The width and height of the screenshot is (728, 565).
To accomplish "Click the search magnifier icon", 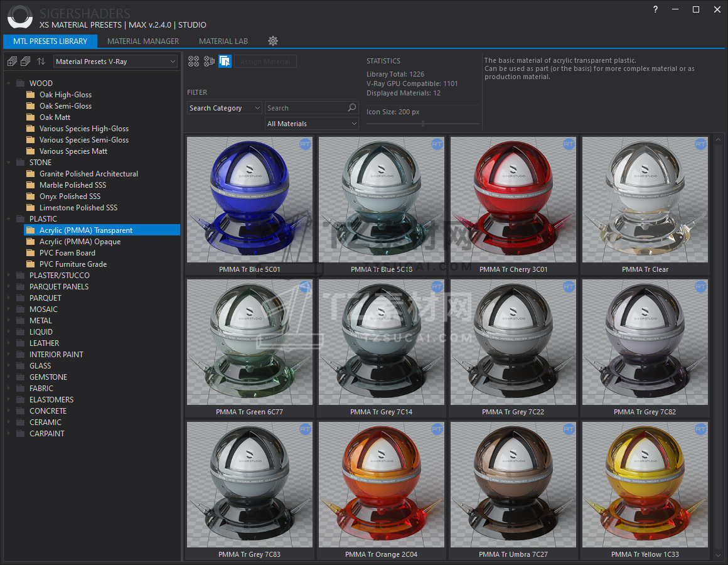I will pyautogui.click(x=353, y=108).
